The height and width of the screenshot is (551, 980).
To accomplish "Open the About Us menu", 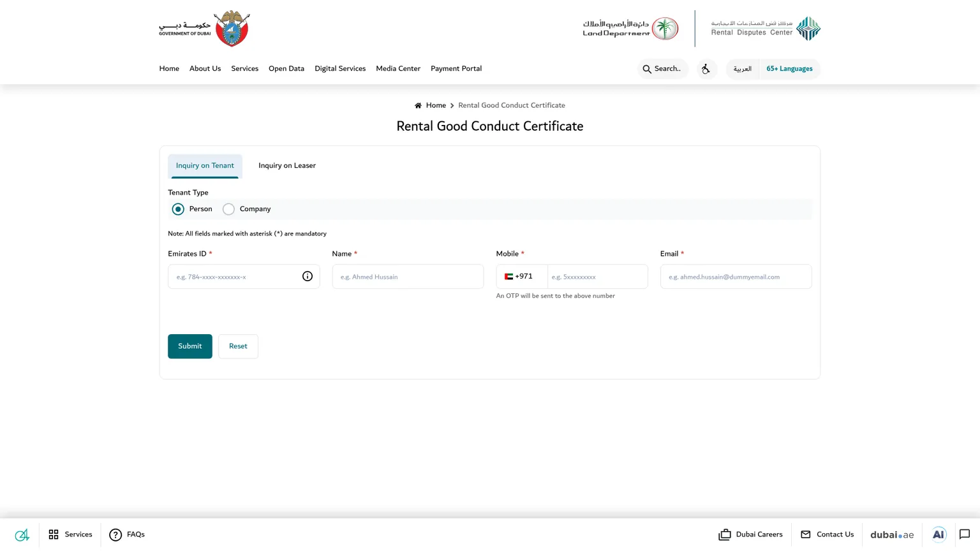I will (x=205, y=69).
